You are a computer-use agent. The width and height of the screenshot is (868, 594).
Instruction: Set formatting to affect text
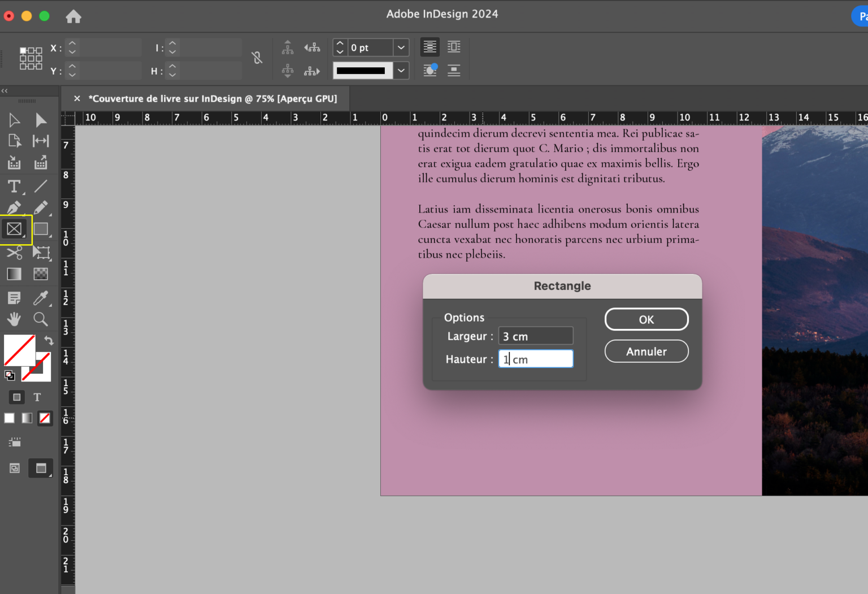pos(37,397)
